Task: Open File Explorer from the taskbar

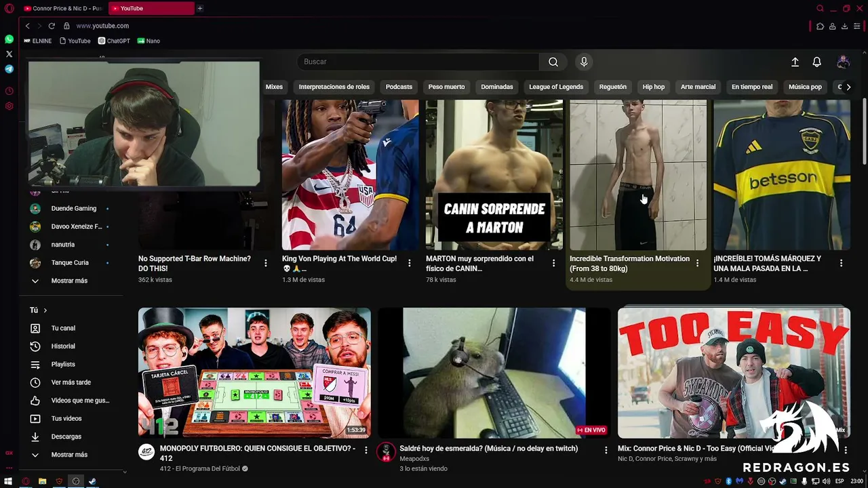Action: tap(42, 481)
